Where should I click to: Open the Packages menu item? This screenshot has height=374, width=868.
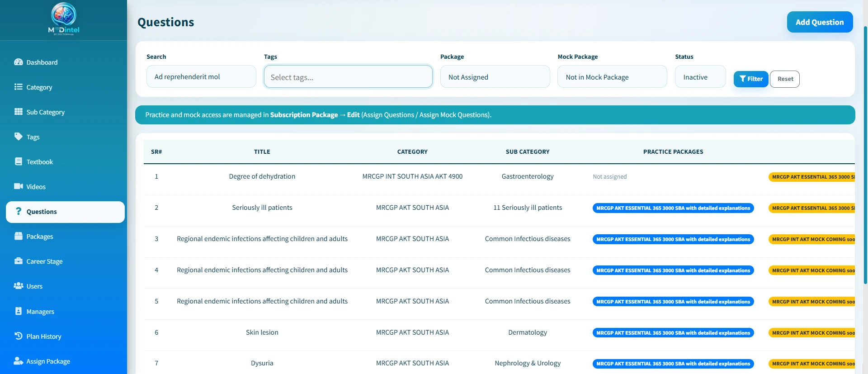click(65, 237)
